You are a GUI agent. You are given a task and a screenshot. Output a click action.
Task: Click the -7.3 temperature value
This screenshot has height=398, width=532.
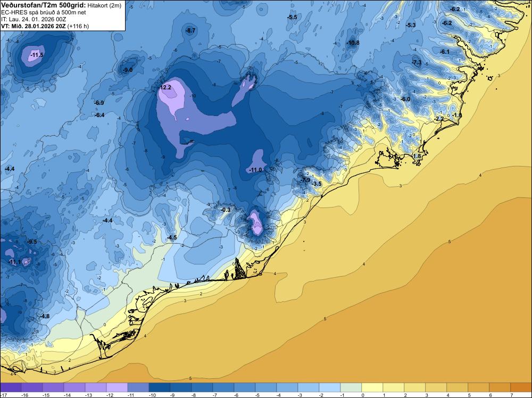click(x=417, y=62)
